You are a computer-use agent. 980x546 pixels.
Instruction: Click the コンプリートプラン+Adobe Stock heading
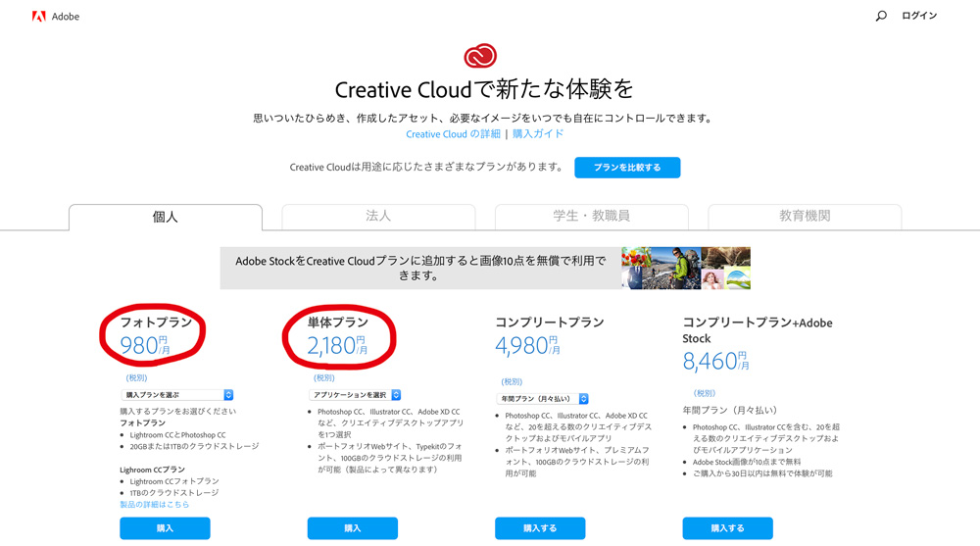pos(758,330)
